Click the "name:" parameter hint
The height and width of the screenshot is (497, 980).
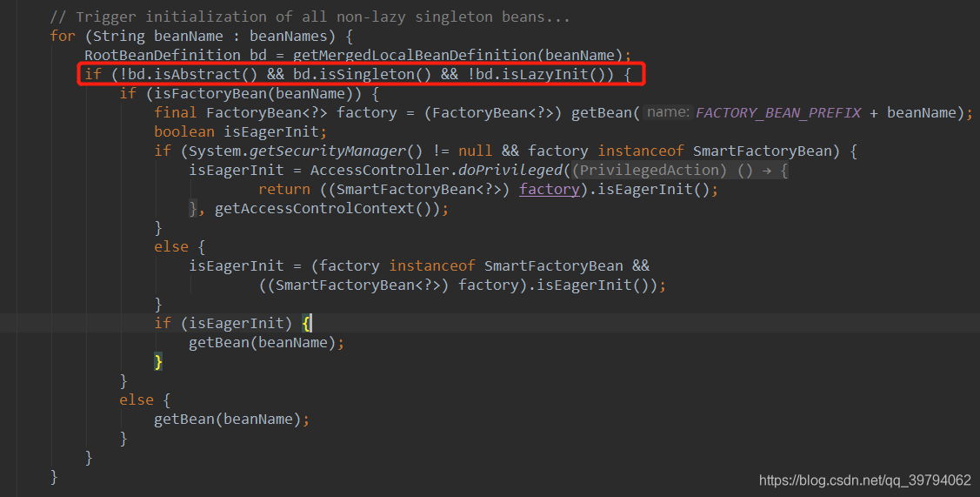[668, 112]
